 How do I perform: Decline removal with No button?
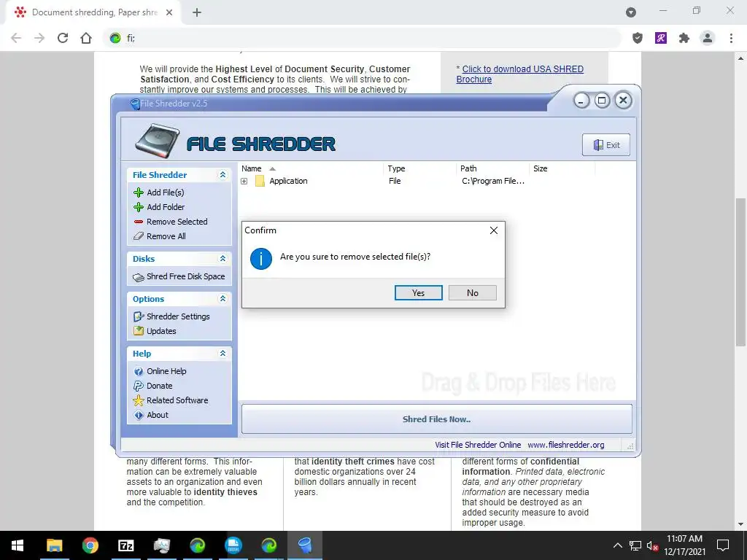click(472, 293)
